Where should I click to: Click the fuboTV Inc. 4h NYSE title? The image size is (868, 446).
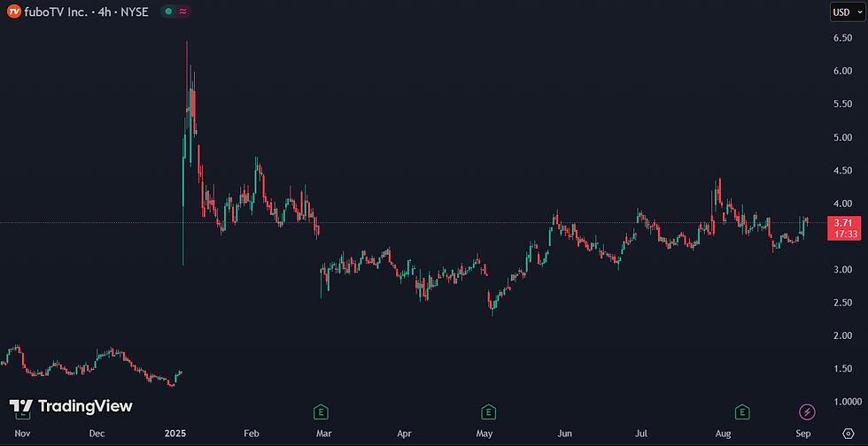point(87,12)
